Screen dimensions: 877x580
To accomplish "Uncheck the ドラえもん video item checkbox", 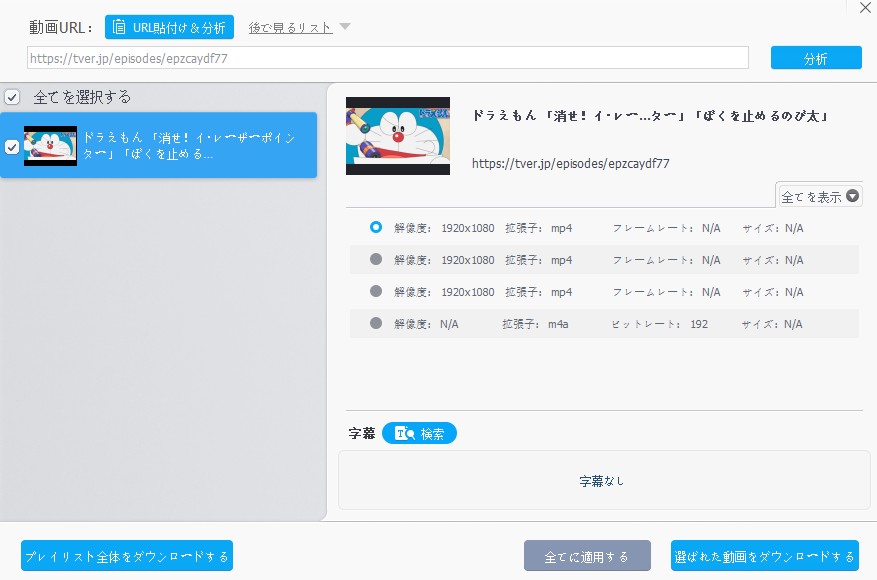I will 12,147.
